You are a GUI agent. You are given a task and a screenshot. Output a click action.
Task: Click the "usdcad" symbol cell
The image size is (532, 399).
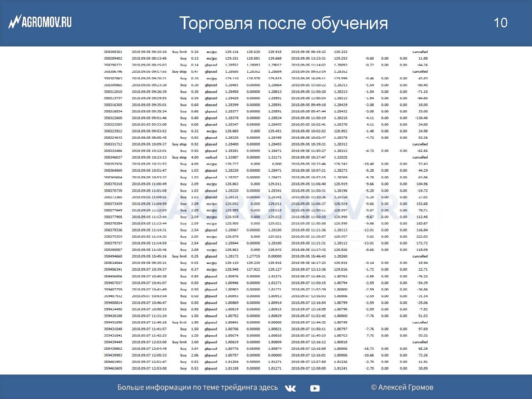pyautogui.click(x=211, y=157)
